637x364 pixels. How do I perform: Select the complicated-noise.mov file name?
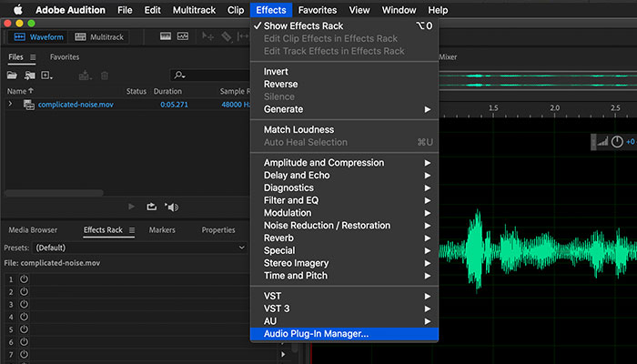click(x=76, y=105)
